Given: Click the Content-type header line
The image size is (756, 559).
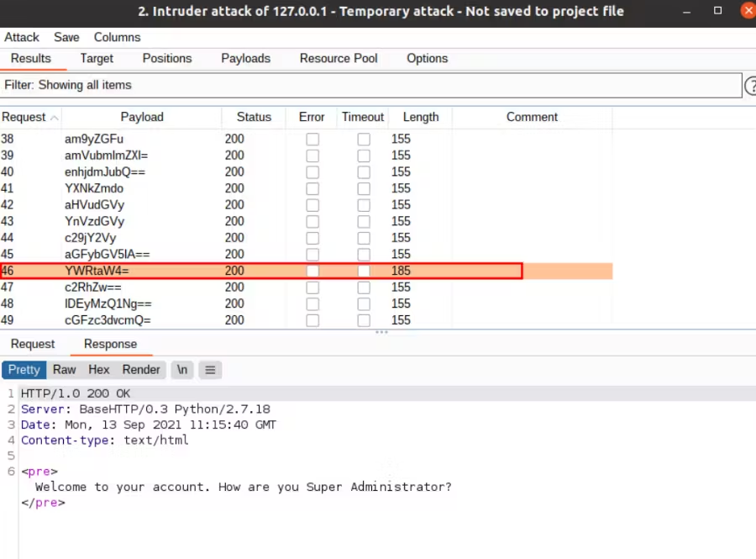Looking at the screenshot, I should [105, 440].
